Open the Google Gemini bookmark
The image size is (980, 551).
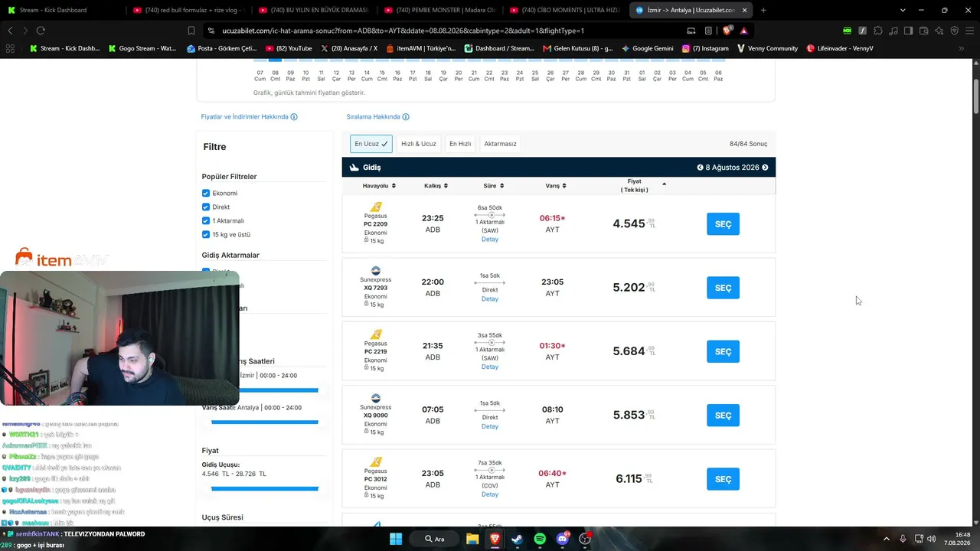[x=647, y=48]
